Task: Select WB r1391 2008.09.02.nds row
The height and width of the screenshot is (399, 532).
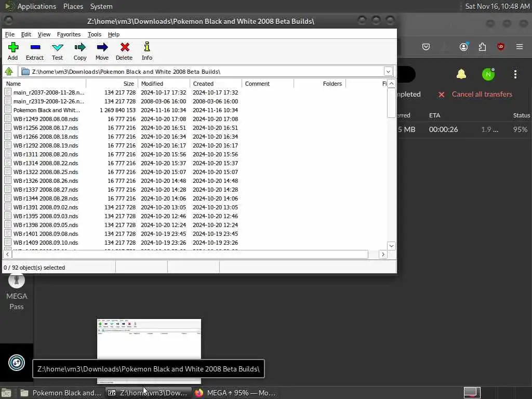Action: coord(195,207)
